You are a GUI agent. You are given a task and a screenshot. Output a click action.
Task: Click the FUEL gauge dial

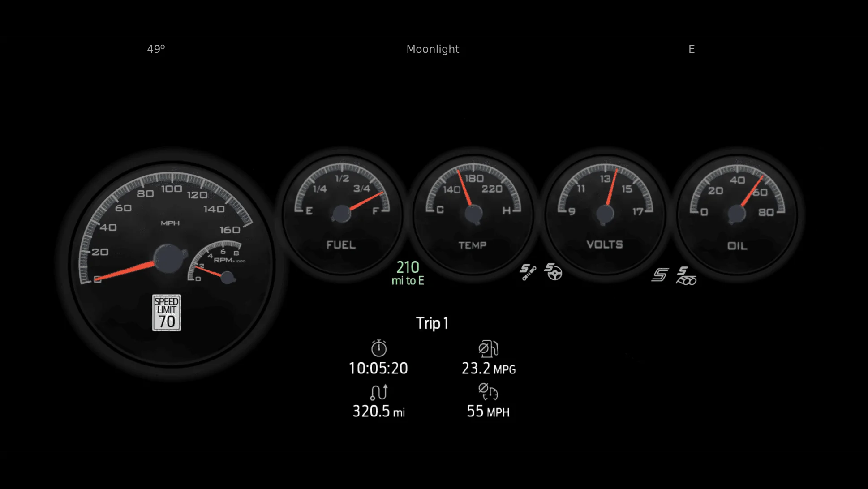point(342,214)
